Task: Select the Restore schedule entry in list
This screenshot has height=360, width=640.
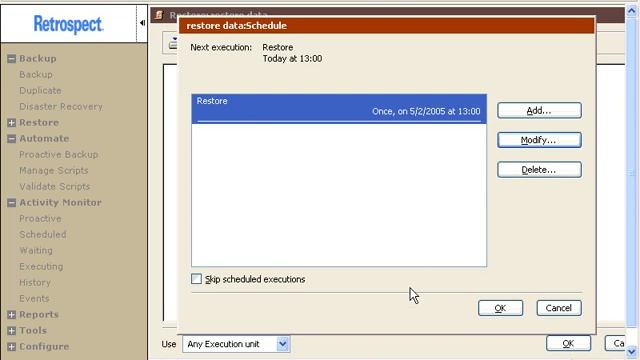Action: click(x=339, y=109)
